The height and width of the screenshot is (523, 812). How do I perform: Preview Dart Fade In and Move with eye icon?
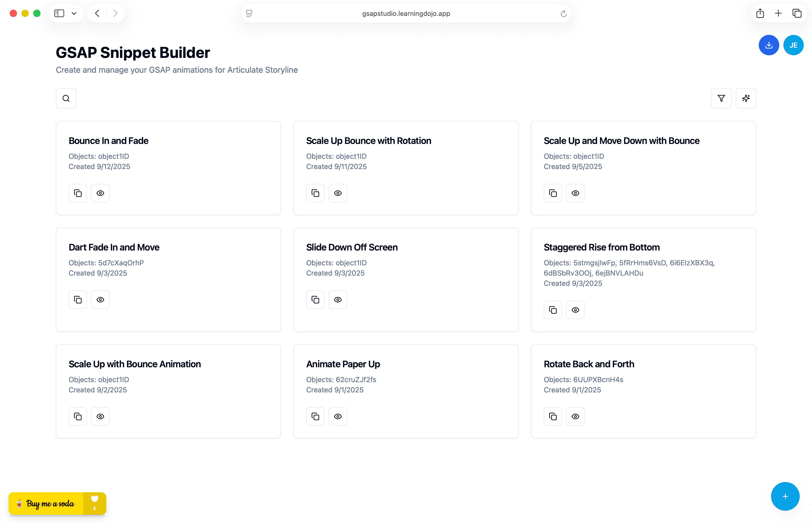click(100, 300)
